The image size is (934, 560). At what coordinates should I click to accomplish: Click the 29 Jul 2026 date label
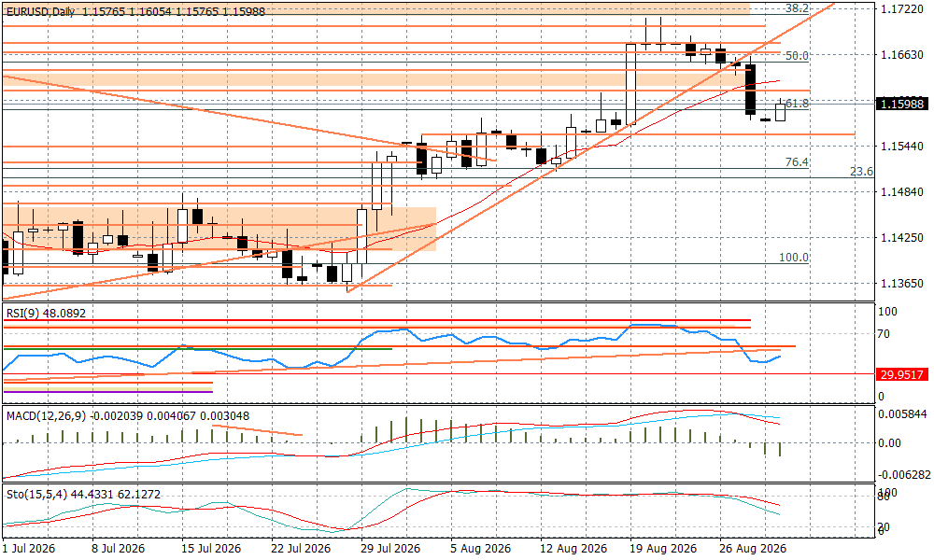(390, 548)
